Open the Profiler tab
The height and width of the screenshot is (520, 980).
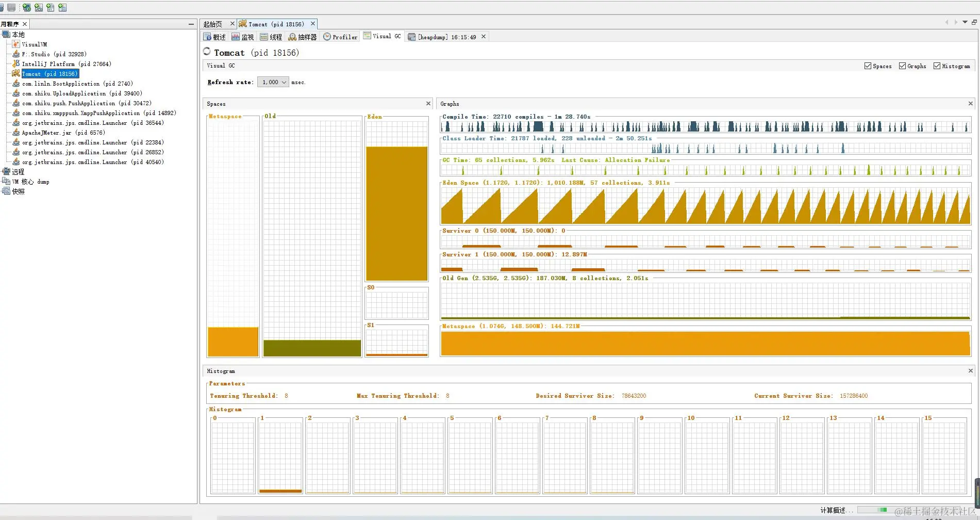(340, 37)
